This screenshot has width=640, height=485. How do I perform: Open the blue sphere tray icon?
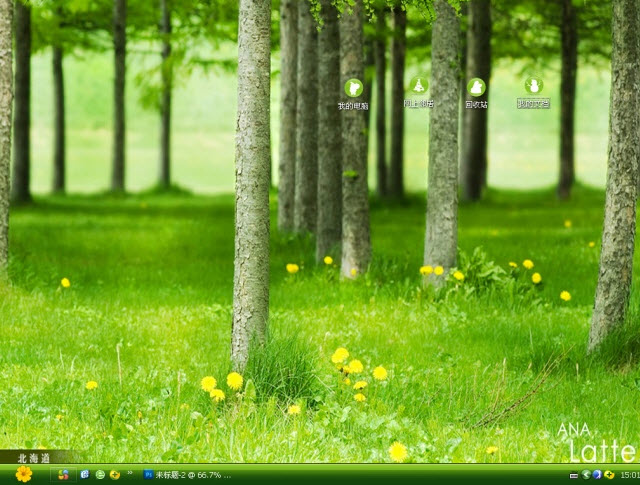[x=597, y=474]
